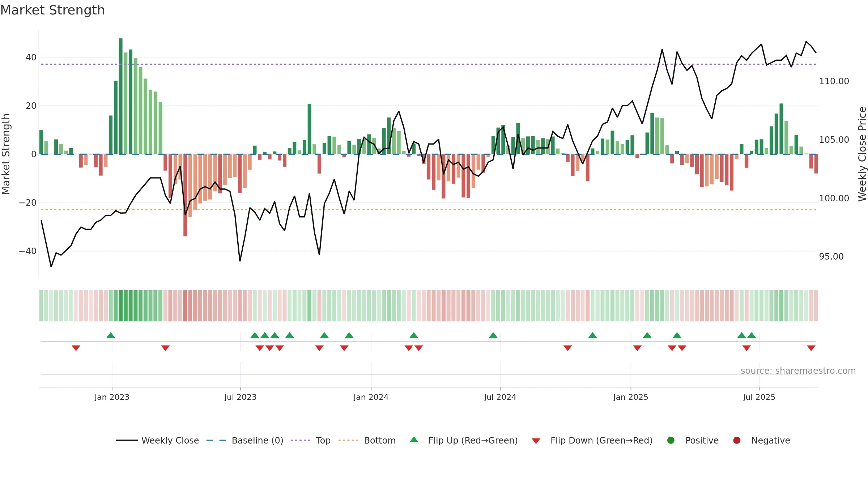This screenshot has height=488, width=868.
Task: Click the green Flip Up triangle in legend
Action: point(414,440)
